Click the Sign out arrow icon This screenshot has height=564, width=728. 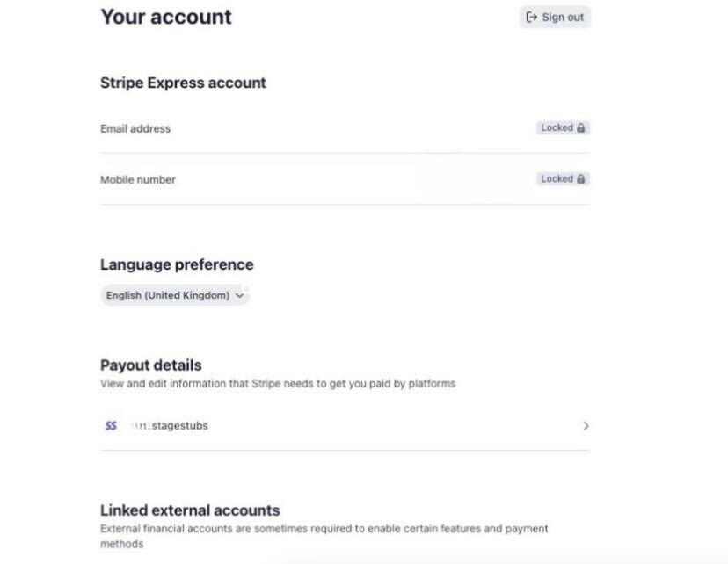pyautogui.click(x=531, y=18)
